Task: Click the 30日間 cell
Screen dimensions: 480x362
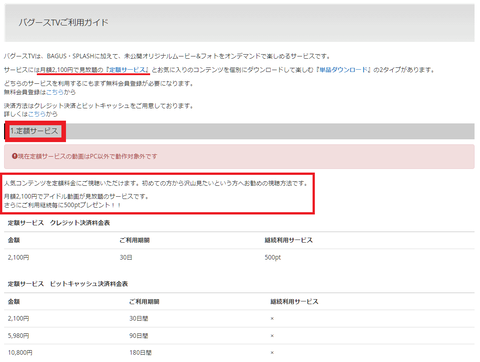Action: point(139,318)
